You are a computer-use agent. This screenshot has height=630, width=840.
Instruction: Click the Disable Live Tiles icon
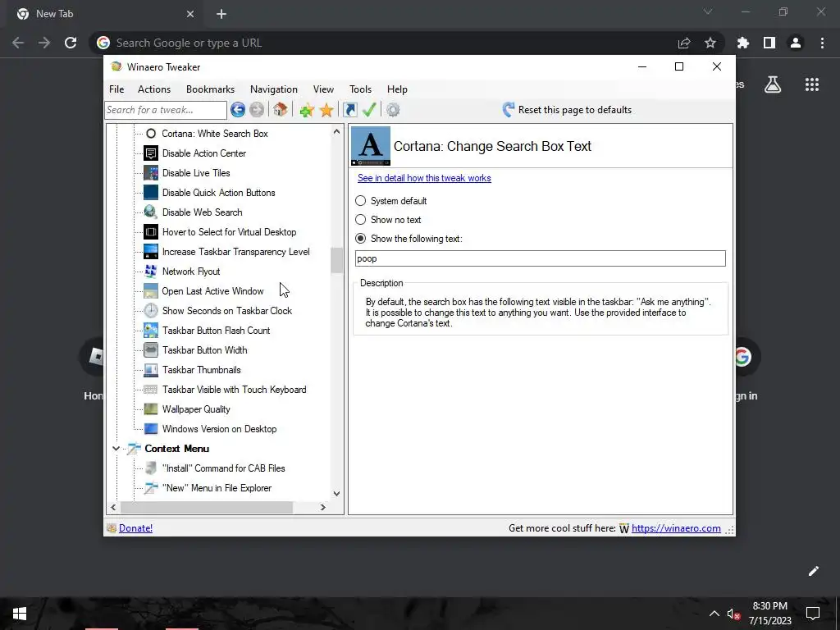click(x=151, y=173)
